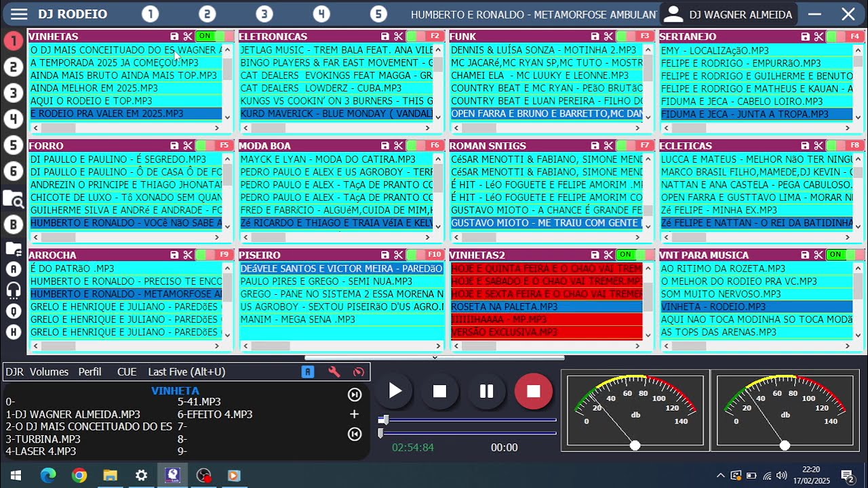
Task: Toggle the F9 switch on ARROCHA panel
Action: 213,254
